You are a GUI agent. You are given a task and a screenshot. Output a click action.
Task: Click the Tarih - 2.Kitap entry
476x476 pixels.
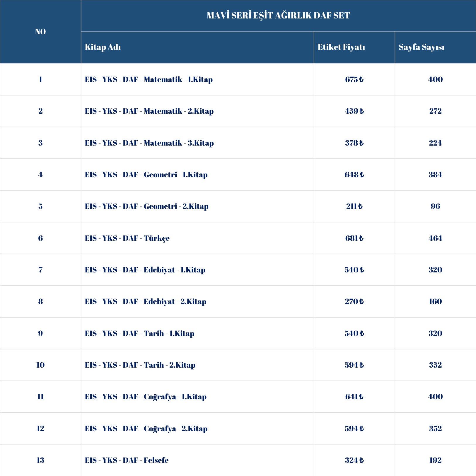[140, 365]
